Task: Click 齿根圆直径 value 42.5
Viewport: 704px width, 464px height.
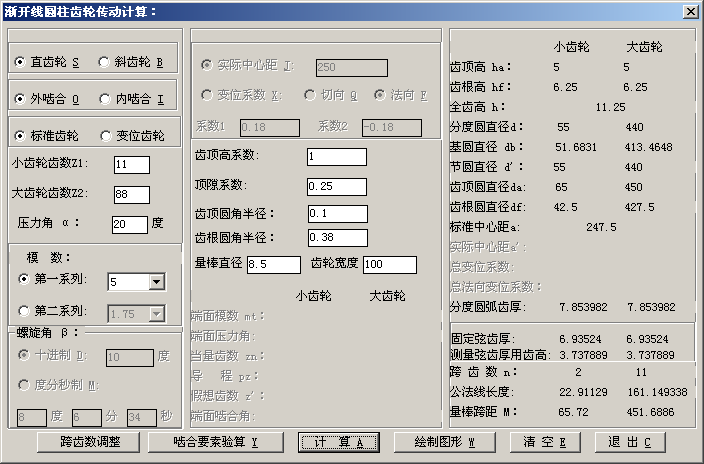Action: click(x=565, y=208)
